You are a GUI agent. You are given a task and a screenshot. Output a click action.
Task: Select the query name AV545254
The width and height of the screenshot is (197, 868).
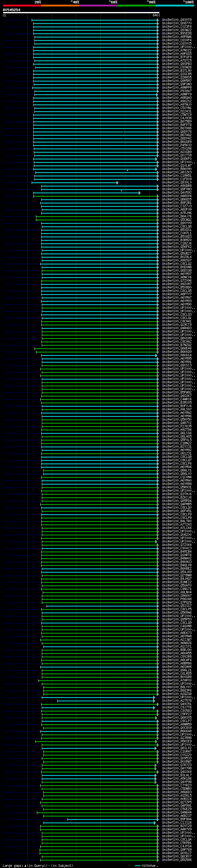point(11,10)
